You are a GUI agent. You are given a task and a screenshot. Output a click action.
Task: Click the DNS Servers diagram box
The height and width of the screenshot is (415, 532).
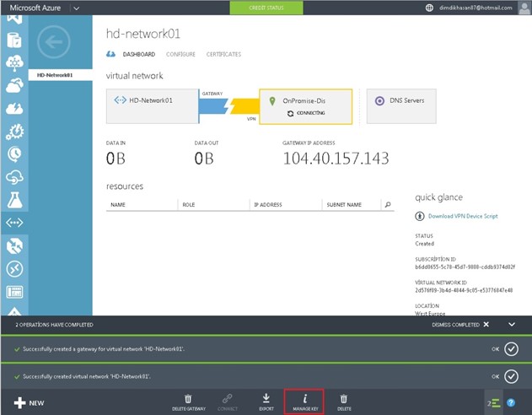[401, 106]
